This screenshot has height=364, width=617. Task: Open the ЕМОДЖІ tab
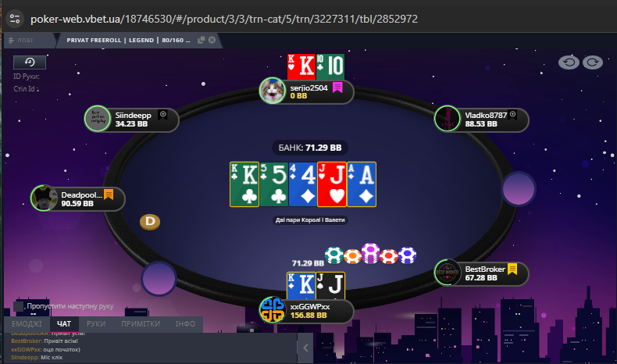coord(27,324)
